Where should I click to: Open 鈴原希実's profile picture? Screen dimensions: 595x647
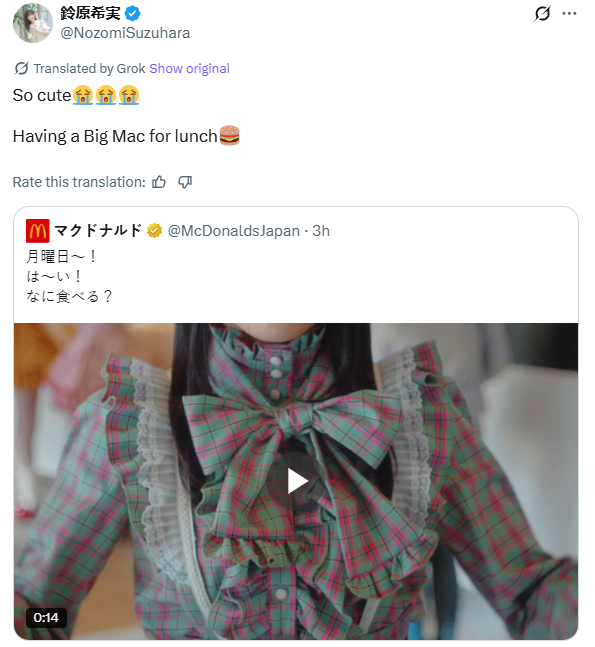click(33, 23)
